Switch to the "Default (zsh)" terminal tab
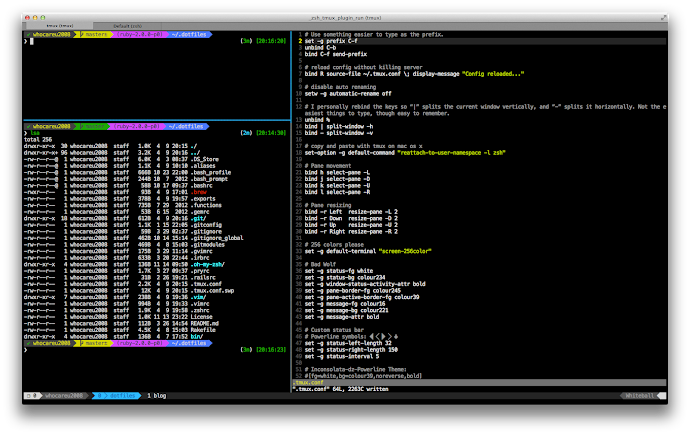The width and height of the screenshot is (690, 435). coord(128,26)
